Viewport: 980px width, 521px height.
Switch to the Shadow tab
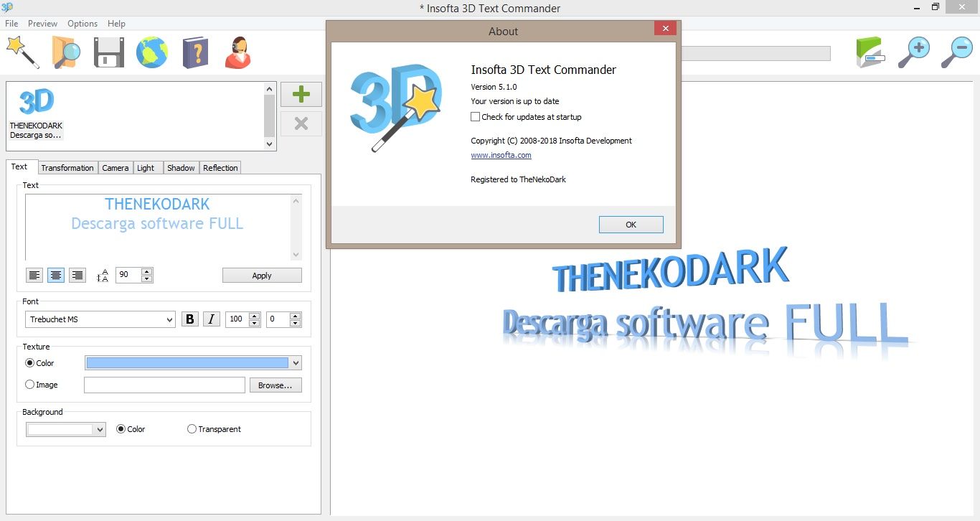(x=181, y=168)
